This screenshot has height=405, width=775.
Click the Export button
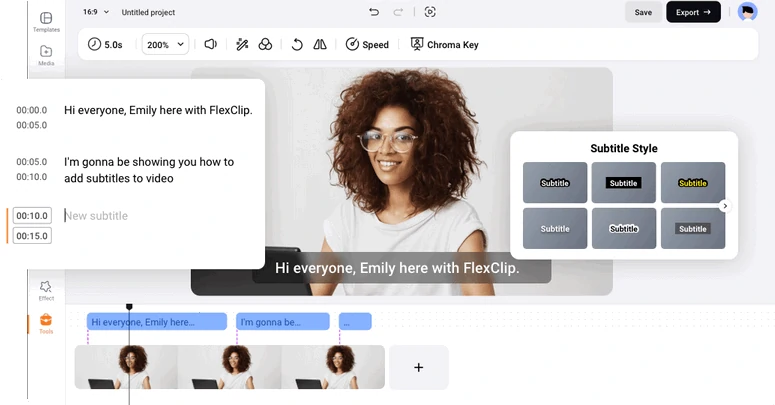693,12
